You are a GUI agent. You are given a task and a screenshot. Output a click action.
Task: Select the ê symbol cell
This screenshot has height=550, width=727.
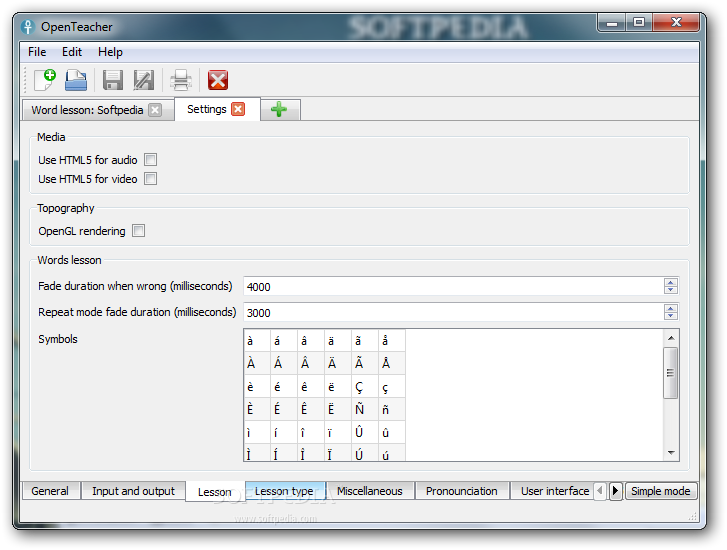coord(311,386)
